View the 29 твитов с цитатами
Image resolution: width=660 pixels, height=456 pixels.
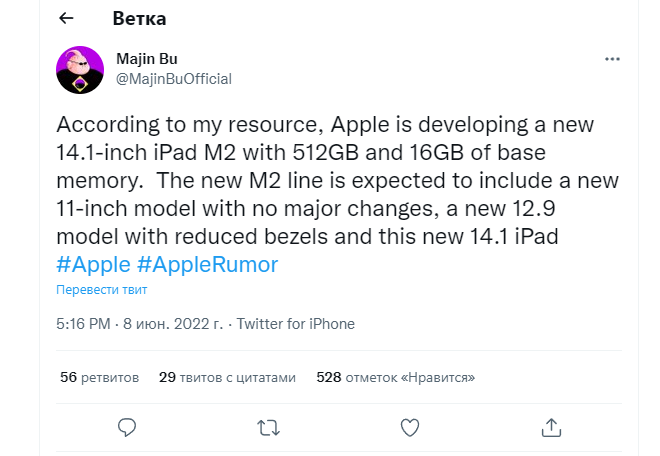click(x=228, y=377)
